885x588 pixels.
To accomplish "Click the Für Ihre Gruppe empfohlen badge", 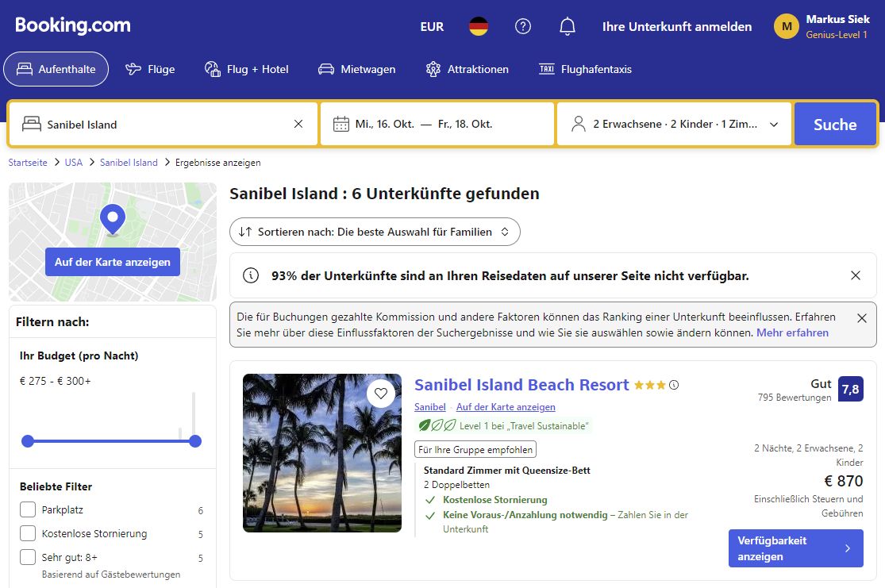I will 475,450.
